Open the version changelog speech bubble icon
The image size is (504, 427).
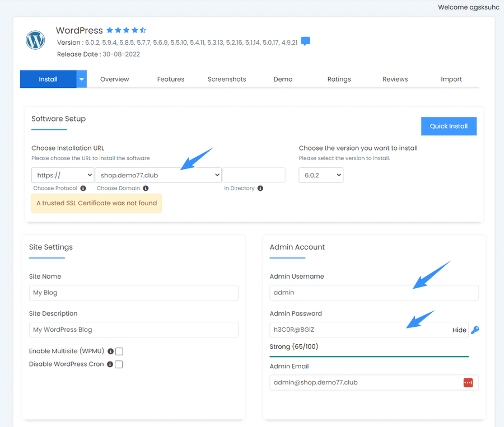(305, 41)
